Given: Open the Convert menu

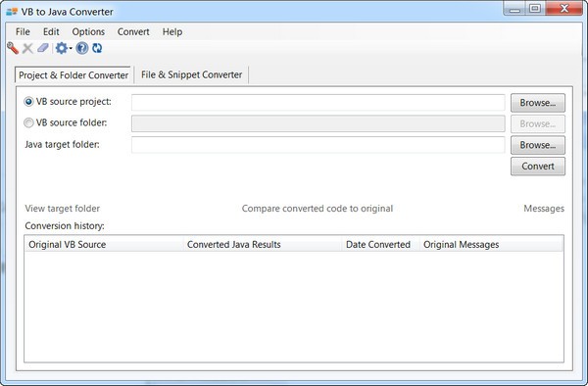Looking at the screenshot, I should click(133, 32).
